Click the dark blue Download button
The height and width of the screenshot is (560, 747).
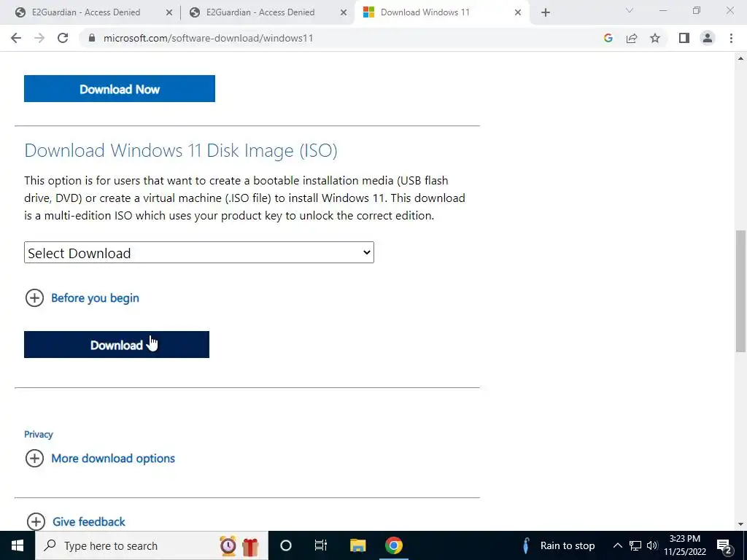pos(117,344)
